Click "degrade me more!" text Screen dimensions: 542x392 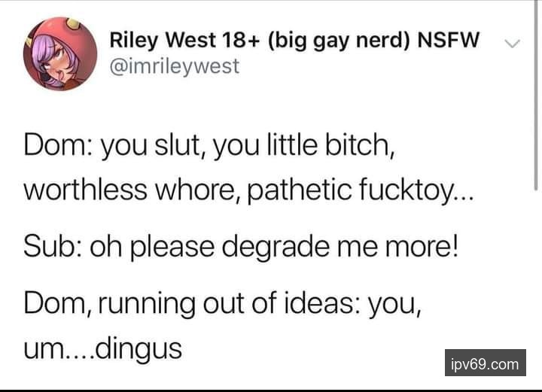[x=340, y=247]
